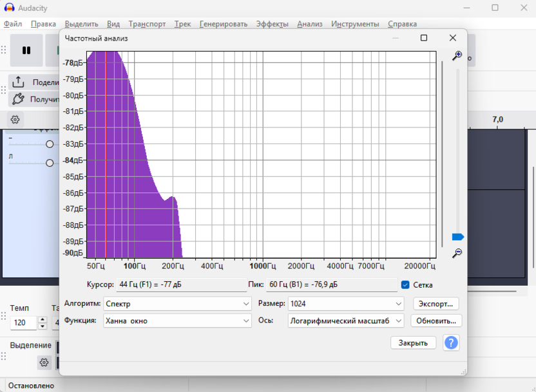536x392 pixels.
Task: Click the zoom in magnifier icon
Action: point(457,56)
